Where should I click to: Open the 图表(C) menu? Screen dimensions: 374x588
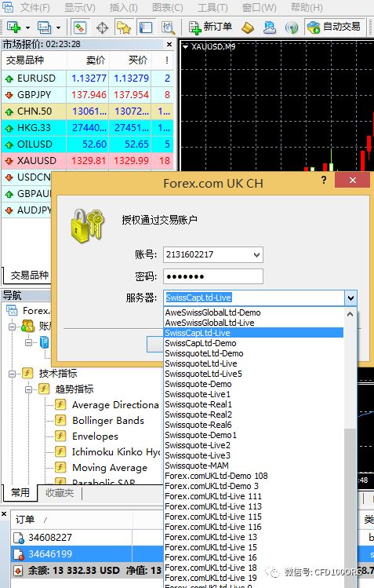click(x=167, y=7)
